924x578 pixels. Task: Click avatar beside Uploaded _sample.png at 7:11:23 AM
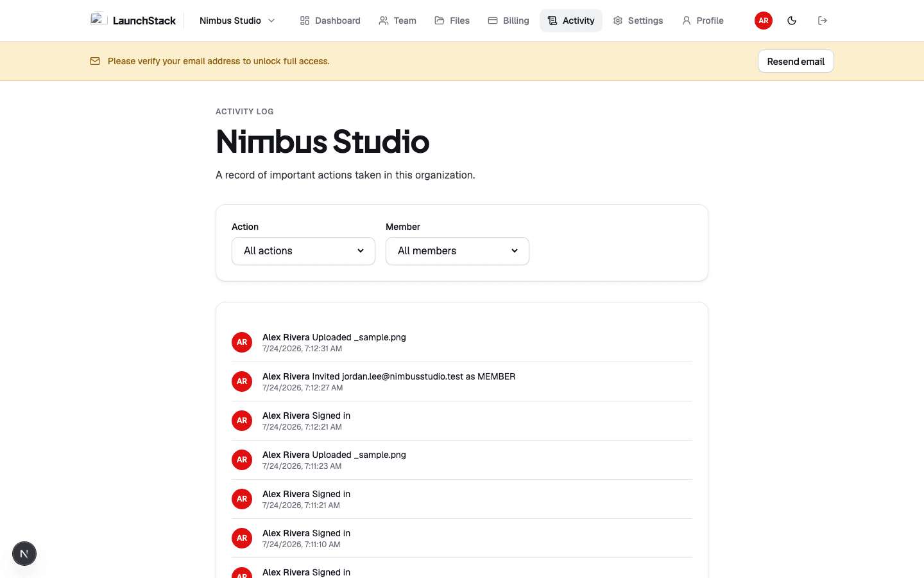pos(242,460)
